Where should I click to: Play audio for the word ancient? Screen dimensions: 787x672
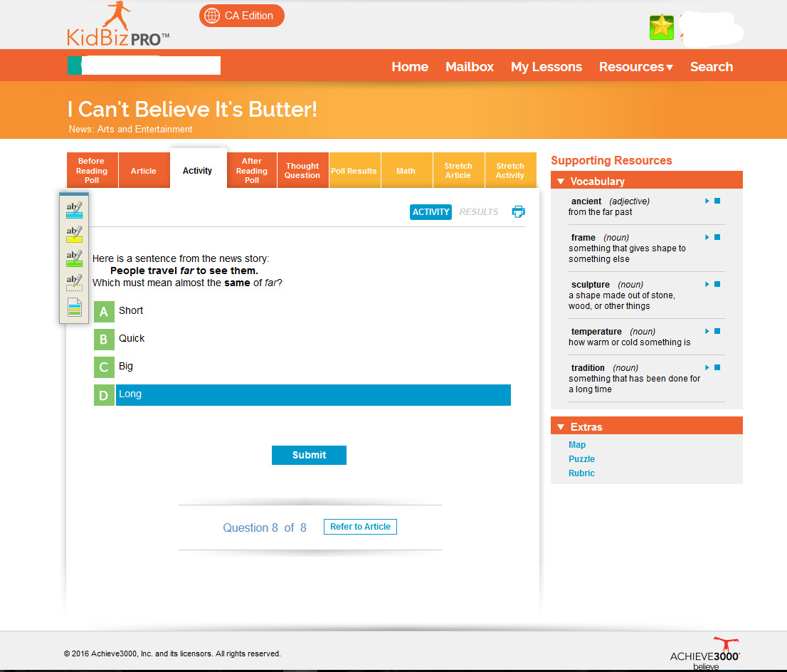707,201
